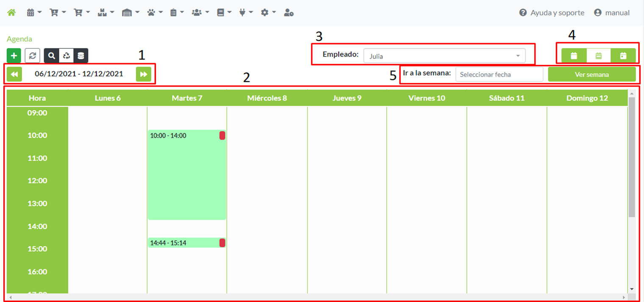Image resolution: width=644 pixels, height=302 pixels.
Task: Click the refresh agenda icon
Action: (x=32, y=56)
